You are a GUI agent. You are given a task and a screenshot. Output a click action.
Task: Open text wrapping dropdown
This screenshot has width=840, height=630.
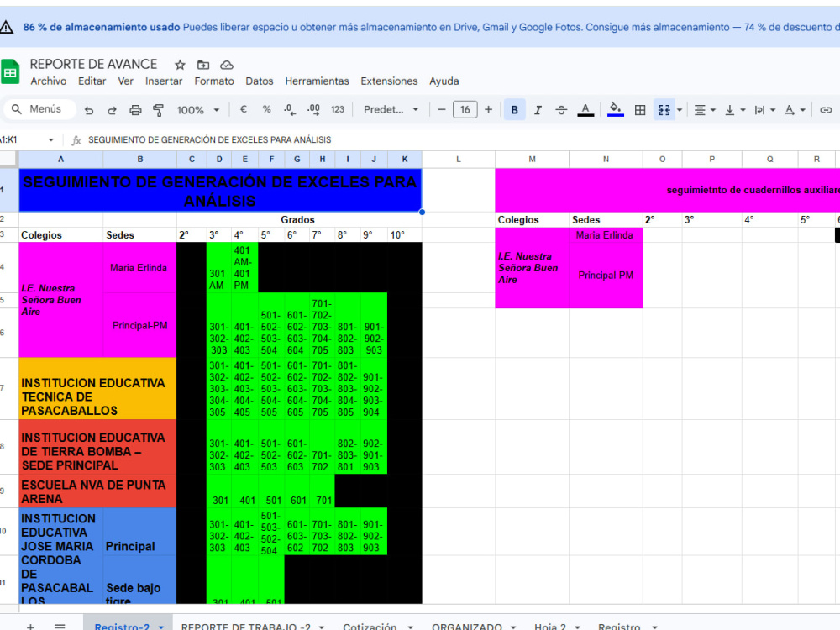[764, 110]
